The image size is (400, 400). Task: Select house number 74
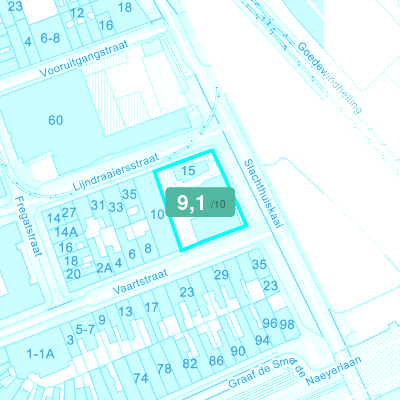point(141,378)
